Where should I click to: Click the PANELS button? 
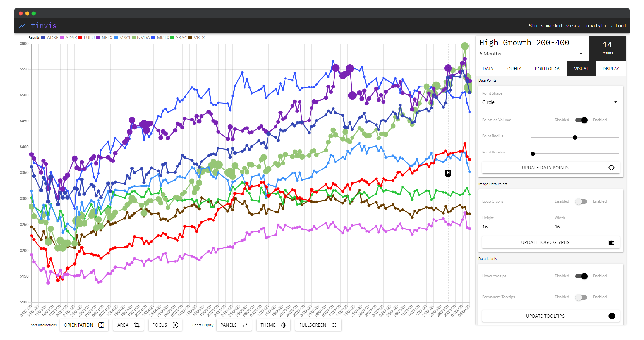[x=234, y=325]
